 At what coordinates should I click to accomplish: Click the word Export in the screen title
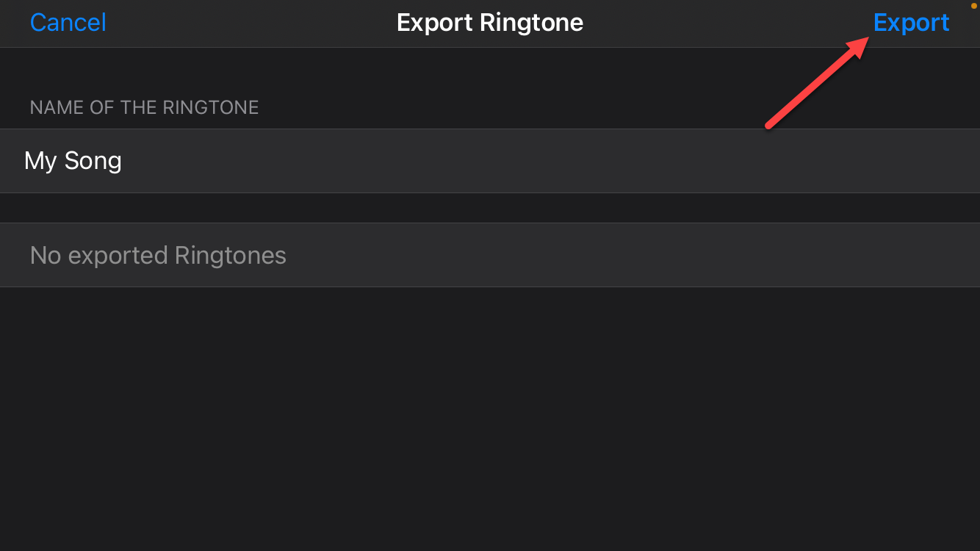[x=435, y=23]
